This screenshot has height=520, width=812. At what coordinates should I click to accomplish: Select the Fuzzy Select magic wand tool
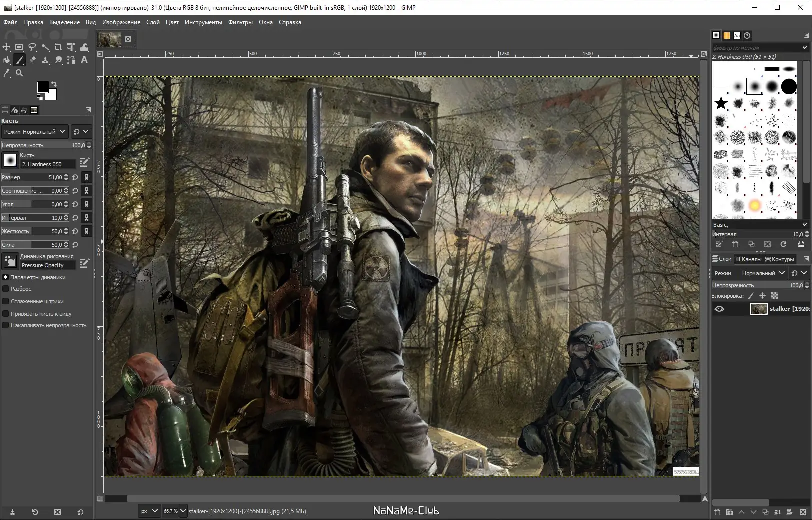pos(45,47)
